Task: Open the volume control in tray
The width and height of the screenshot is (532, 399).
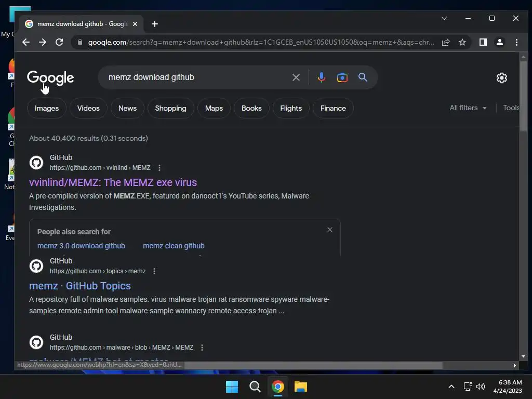Action: 481,387
